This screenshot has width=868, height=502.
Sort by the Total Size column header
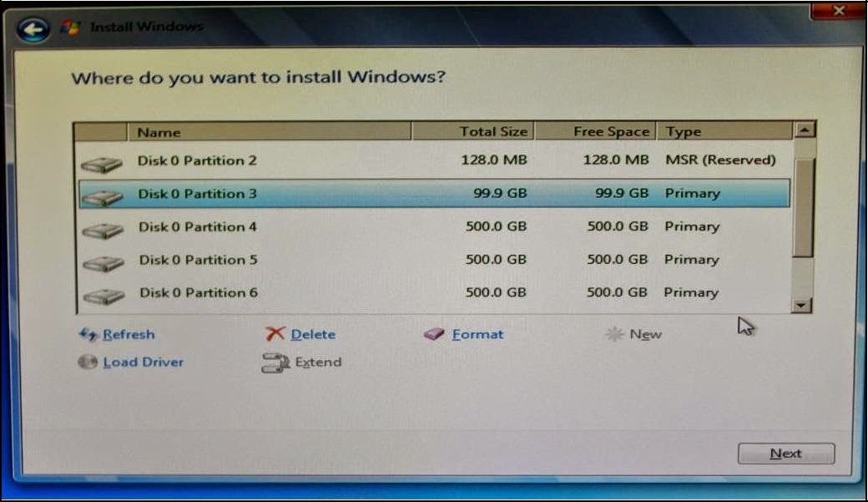(x=472, y=131)
